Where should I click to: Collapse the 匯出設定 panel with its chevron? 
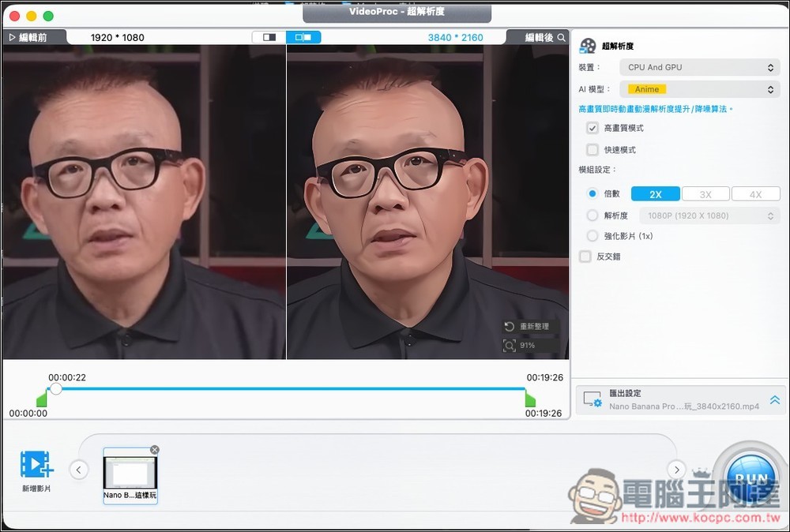tap(774, 399)
